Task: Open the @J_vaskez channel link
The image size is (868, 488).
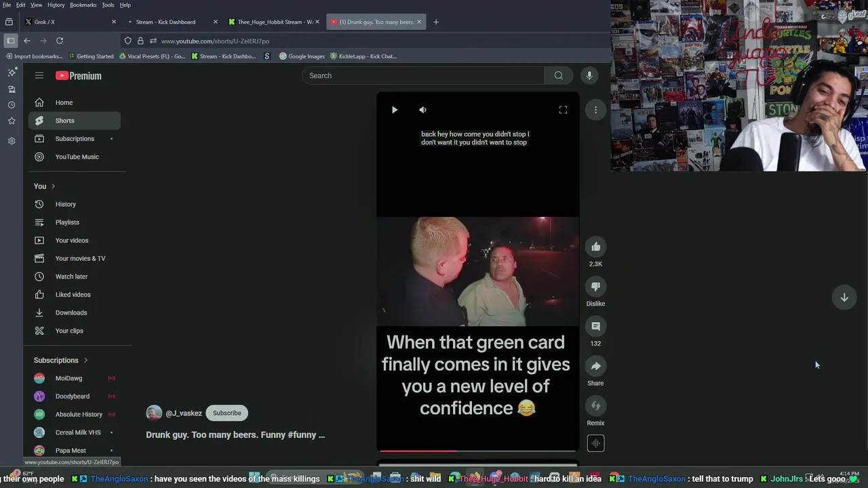Action: tap(184, 413)
